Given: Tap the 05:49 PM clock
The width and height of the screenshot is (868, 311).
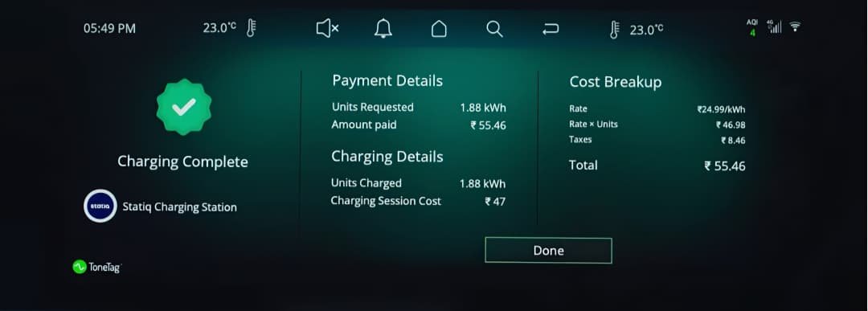Looking at the screenshot, I should (109, 29).
